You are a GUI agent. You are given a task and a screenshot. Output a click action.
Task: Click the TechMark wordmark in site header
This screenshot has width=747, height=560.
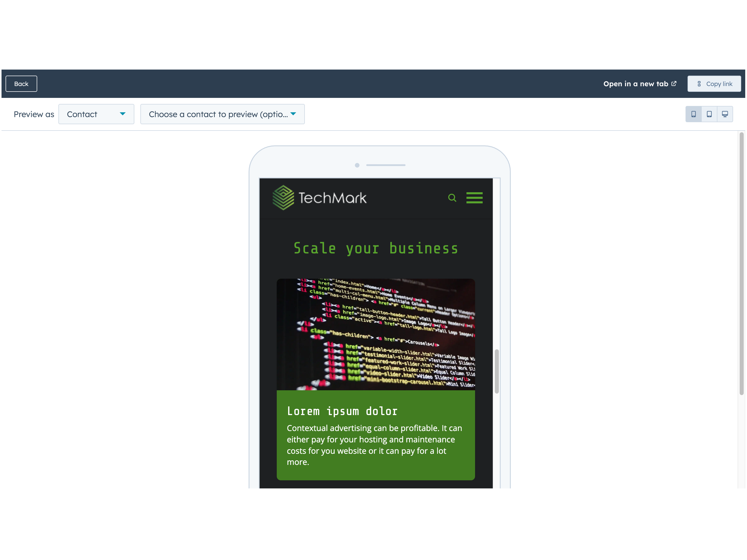coord(332,198)
